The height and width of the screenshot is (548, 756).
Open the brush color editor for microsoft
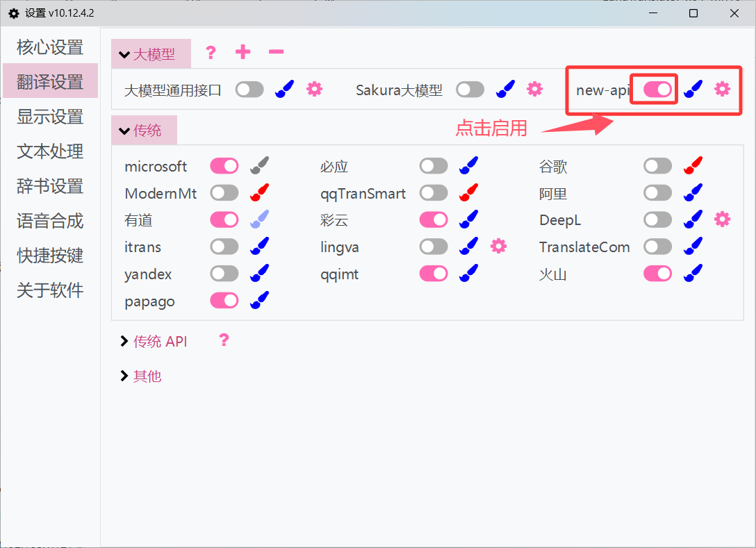pyautogui.click(x=258, y=165)
